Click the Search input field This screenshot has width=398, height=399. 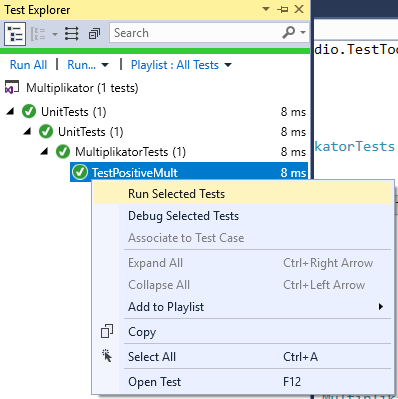tap(197, 33)
